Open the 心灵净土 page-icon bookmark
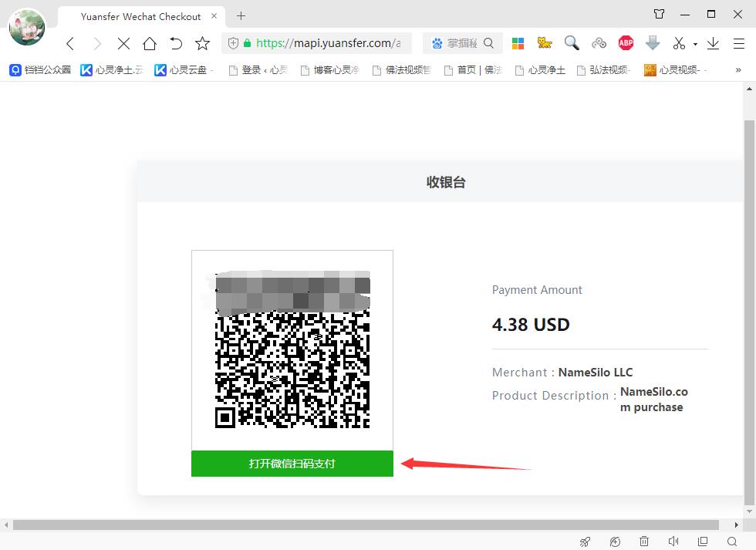756x550 pixels. point(541,70)
